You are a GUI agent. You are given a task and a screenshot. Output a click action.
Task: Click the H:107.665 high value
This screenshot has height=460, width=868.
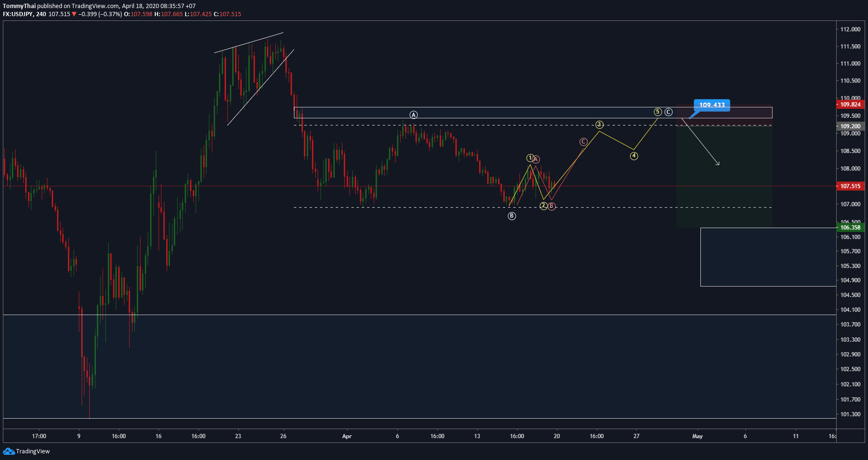coord(169,14)
